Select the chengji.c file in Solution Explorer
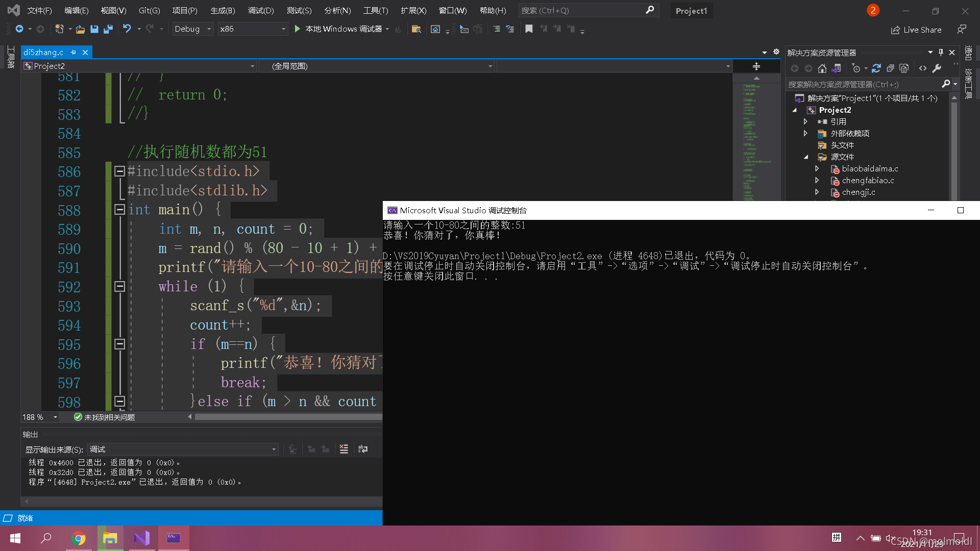This screenshot has width=980, height=551. (858, 192)
